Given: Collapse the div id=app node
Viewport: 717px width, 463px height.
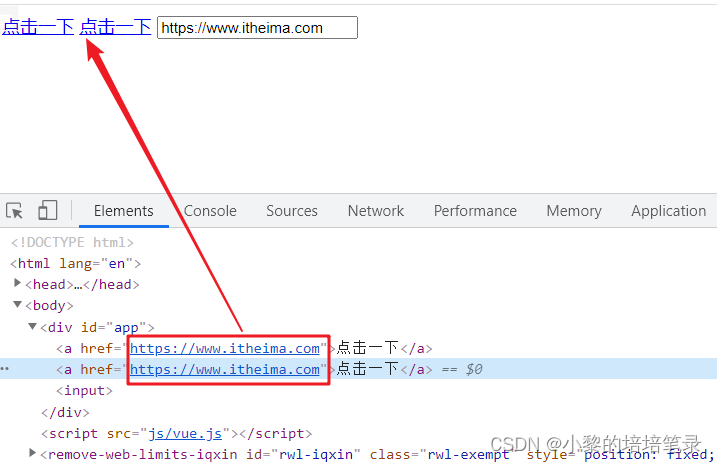Looking at the screenshot, I should pos(32,326).
